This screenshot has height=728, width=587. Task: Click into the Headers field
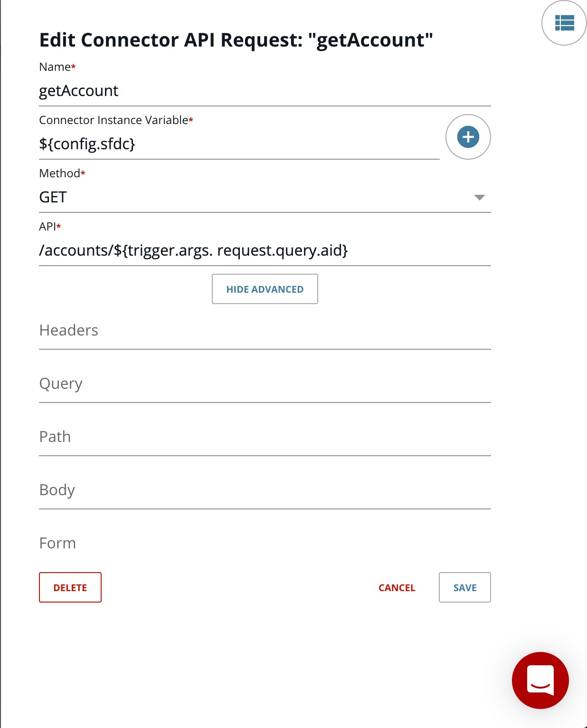point(265,330)
